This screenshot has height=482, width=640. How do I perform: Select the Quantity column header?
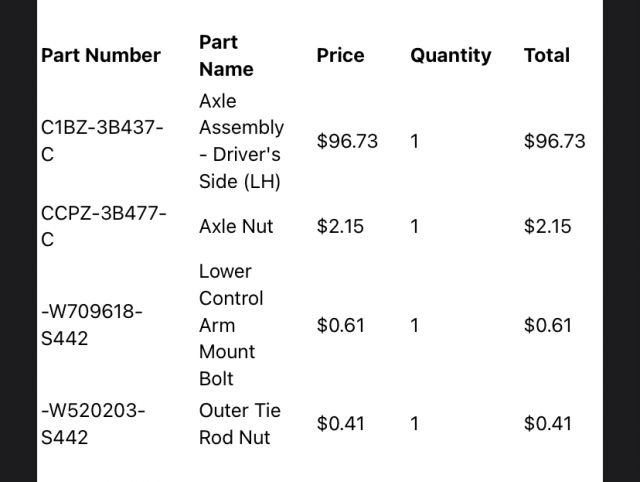pos(450,55)
